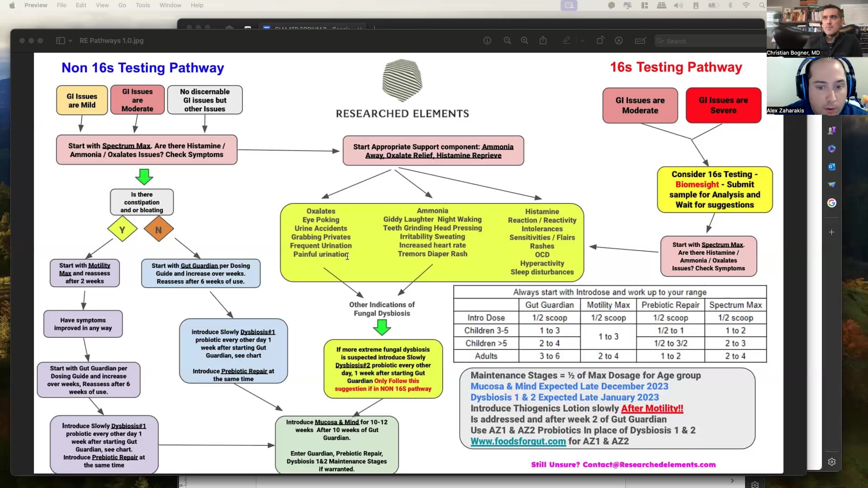Select the Highlight pen tool

[x=566, y=41]
